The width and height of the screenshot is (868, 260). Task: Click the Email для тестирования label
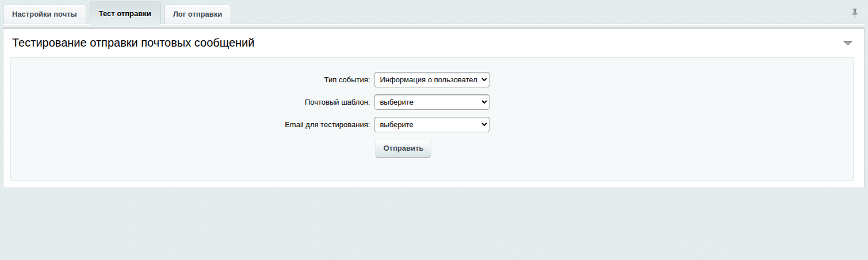pyautogui.click(x=327, y=125)
